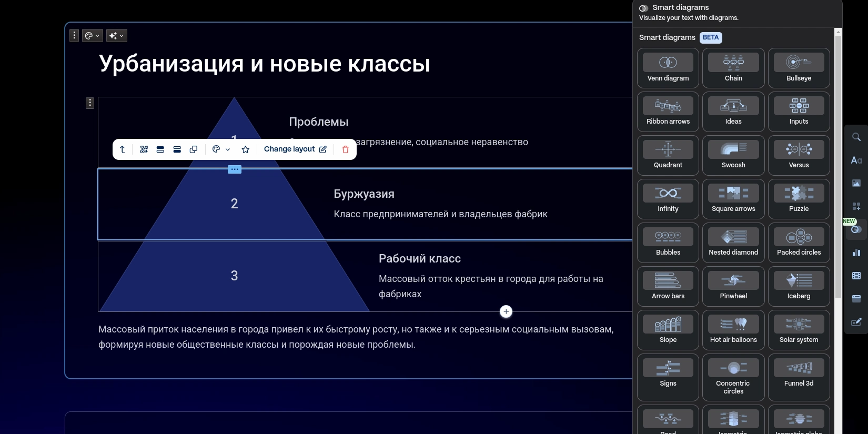Open search from the right sidebar
The width and height of the screenshot is (868, 434).
[856, 137]
